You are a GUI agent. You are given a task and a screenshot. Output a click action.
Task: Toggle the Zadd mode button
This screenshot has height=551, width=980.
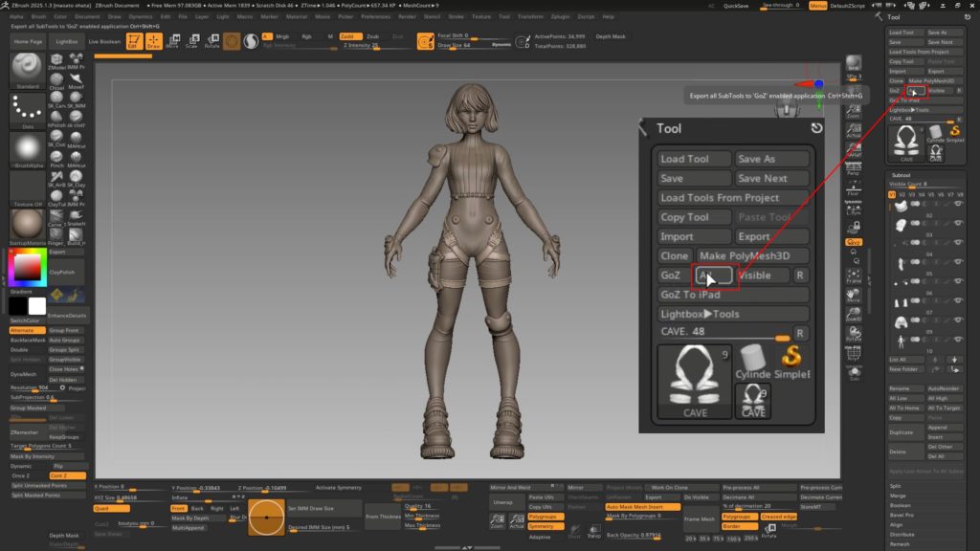click(348, 36)
